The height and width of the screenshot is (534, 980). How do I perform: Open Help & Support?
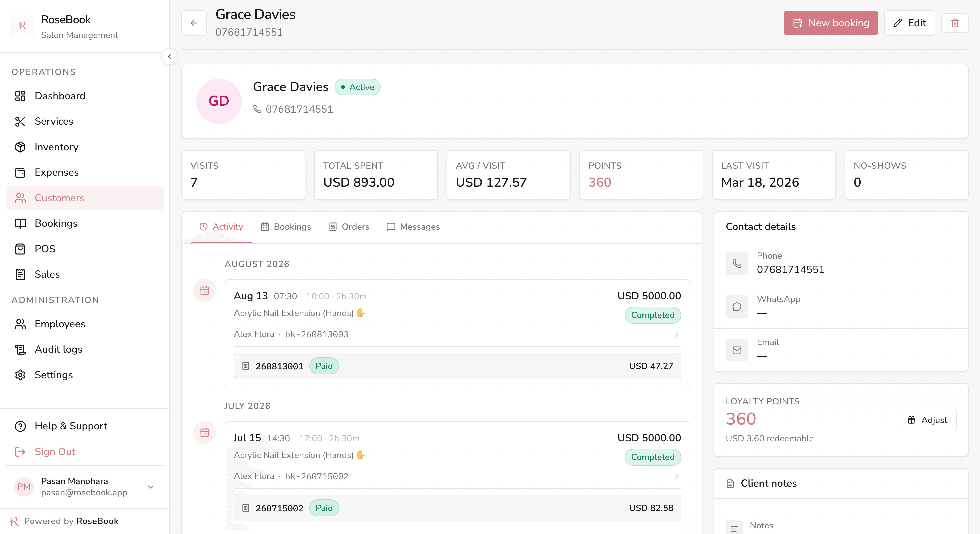point(84,426)
